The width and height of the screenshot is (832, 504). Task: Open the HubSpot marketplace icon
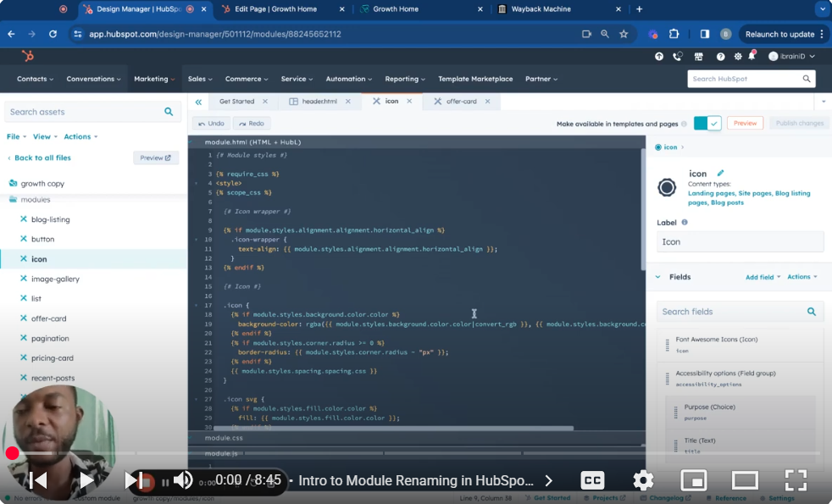tap(698, 56)
